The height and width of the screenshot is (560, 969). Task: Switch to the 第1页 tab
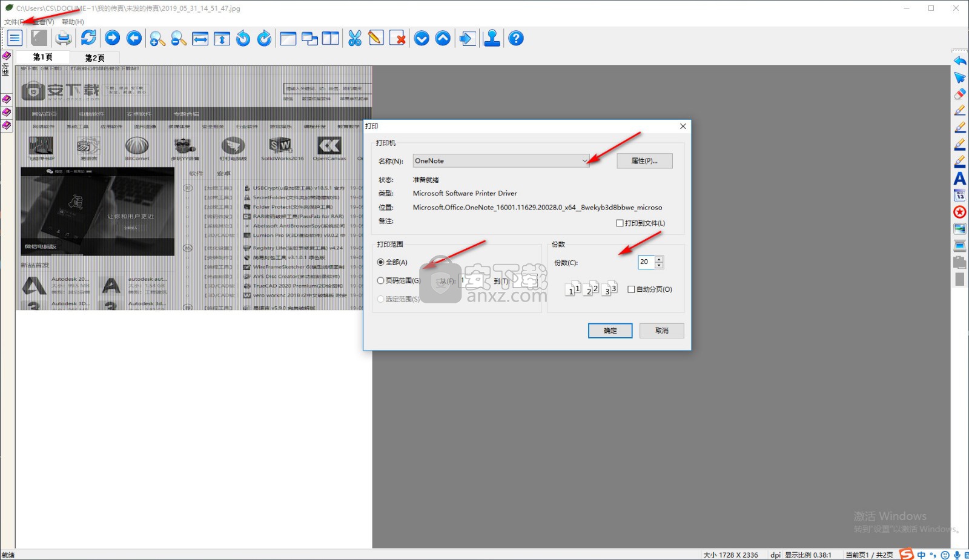pyautogui.click(x=42, y=57)
